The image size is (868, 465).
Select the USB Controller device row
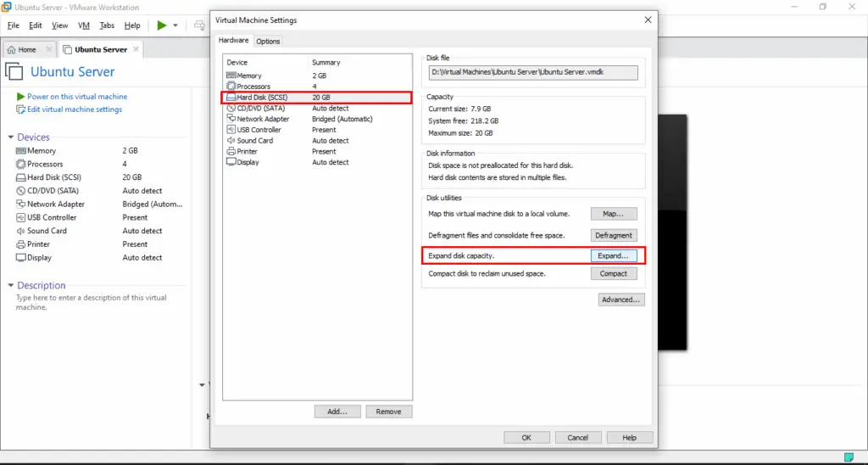point(317,130)
